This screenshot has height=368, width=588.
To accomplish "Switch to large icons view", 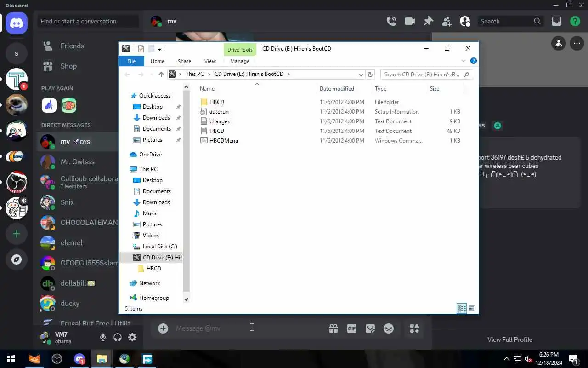I will [471, 308].
